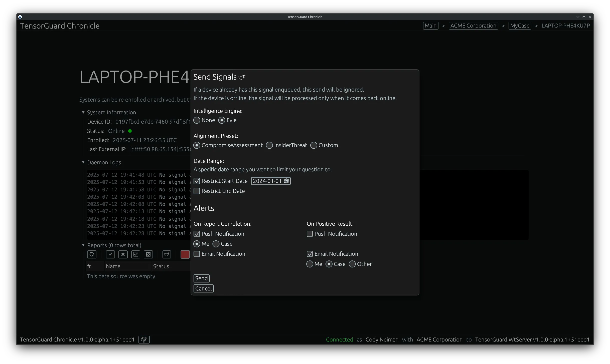This screenshot has width=610, height=364.
Task: Choose the InsiderThreat alignment preset
Action: (x=269, y=145)
